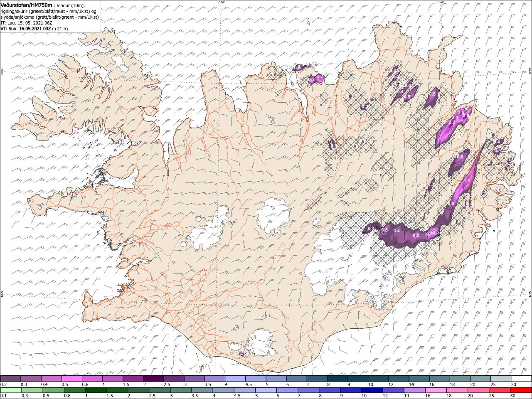The width and height of the screenshot is (532, 399).
Task: Click the '30' label in the snow legend row
Action: click(513, 384)
